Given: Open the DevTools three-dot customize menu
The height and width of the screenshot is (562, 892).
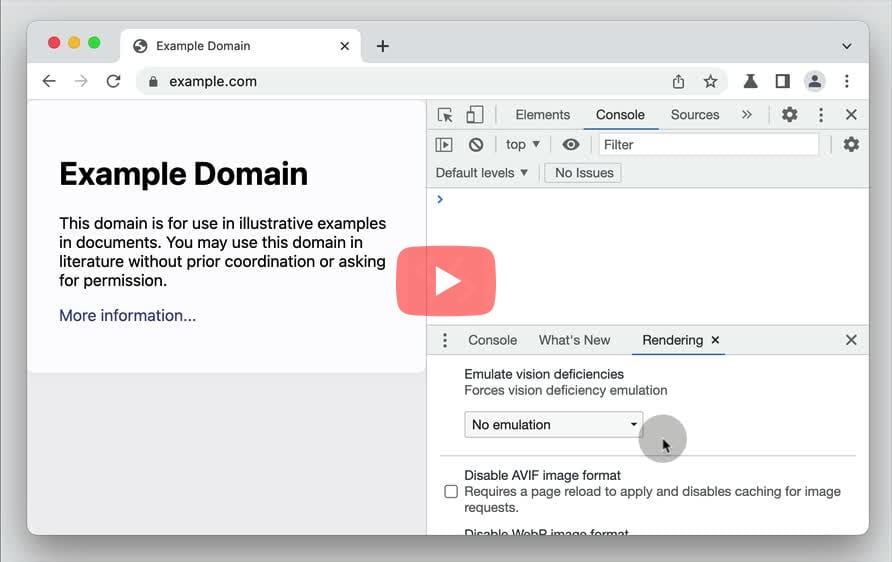Looking at the screenshot, I should tap(821, 115).
